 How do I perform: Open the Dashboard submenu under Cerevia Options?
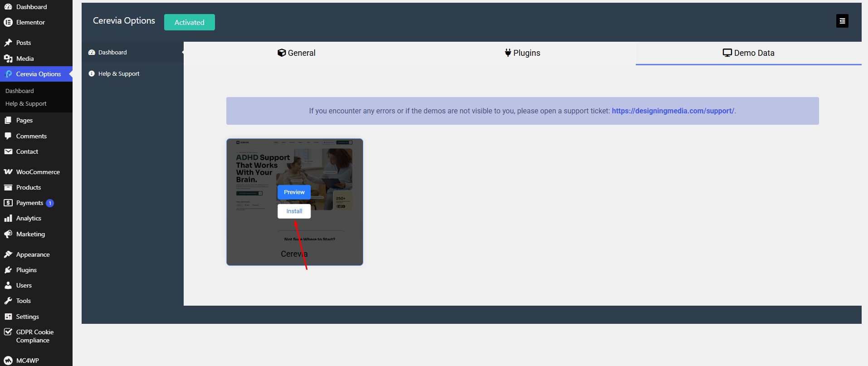click(20, 91)
